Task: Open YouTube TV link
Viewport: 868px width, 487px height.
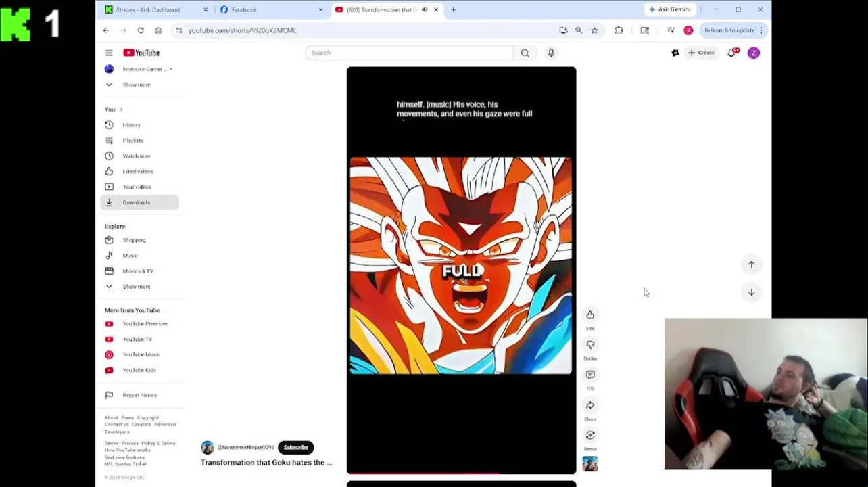Action: click(x=140, y=340)
